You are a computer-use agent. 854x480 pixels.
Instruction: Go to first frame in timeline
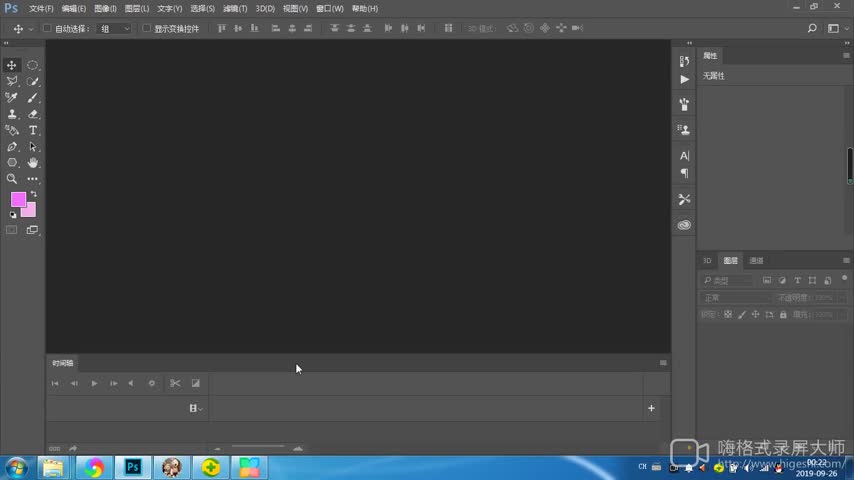tap(55, 384)
